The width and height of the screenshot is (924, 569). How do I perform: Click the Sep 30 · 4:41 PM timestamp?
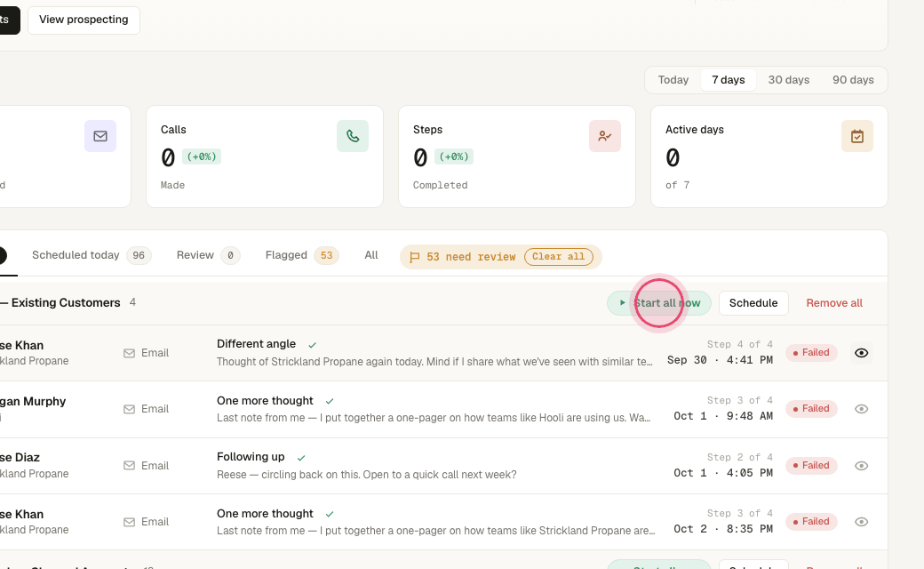pos(720,360)
